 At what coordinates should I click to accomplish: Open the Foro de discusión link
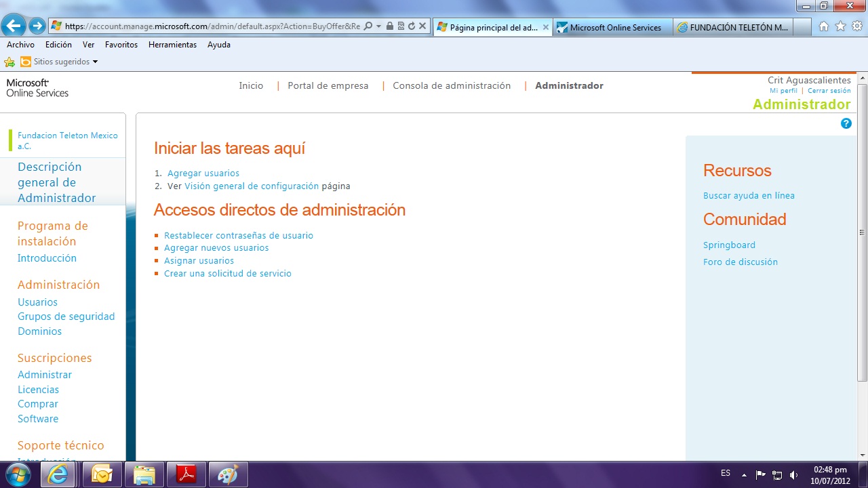click(x=741, y=262)
